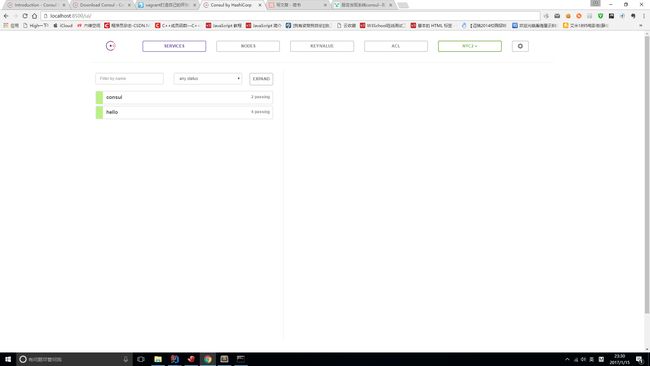Screen dimensions: 650x366
Task: Click the taskbar clock
Action: (x=619, y=359)
